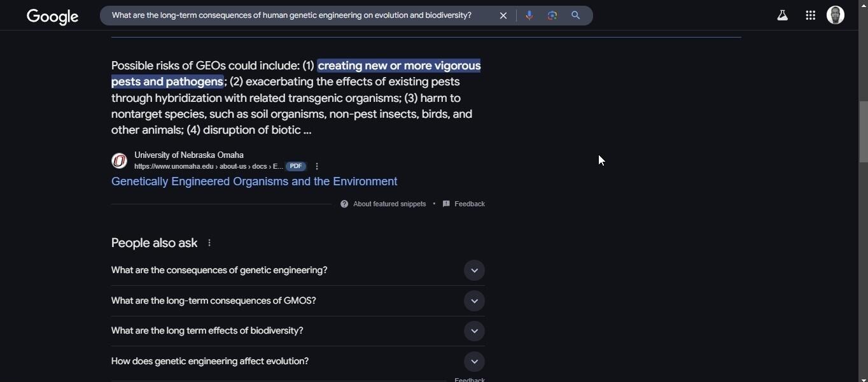Expand "What are the consequences of genetic engineering?"
868x382 pixels.
(474, 271)
